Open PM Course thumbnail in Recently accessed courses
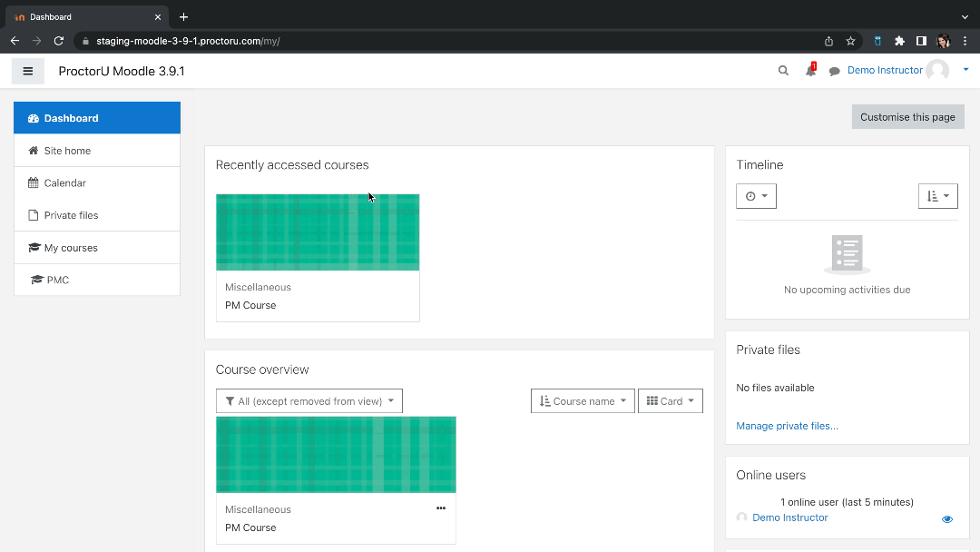Viewport: 980px width, 552px height. 318,232
